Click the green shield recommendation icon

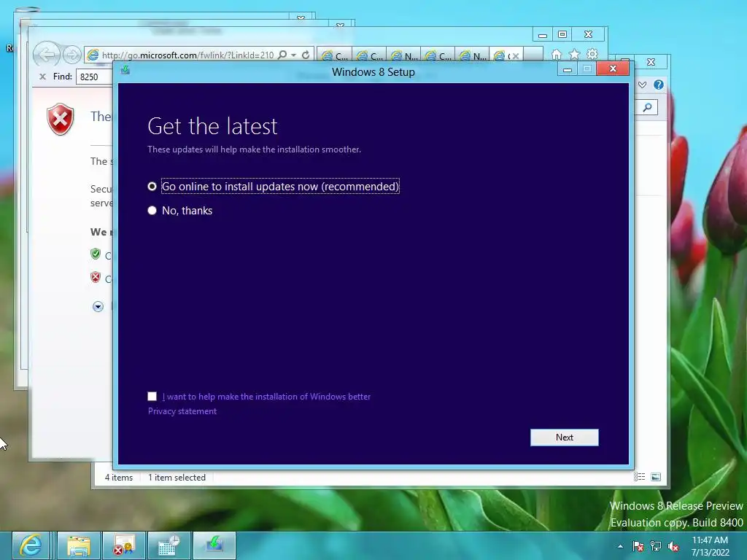point(96,254)
